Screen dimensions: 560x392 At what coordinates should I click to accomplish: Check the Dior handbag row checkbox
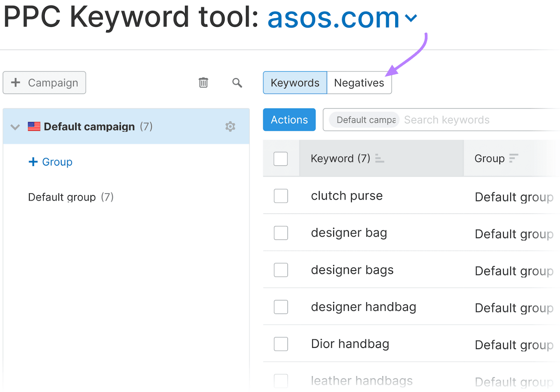click(x=281, y=344)
